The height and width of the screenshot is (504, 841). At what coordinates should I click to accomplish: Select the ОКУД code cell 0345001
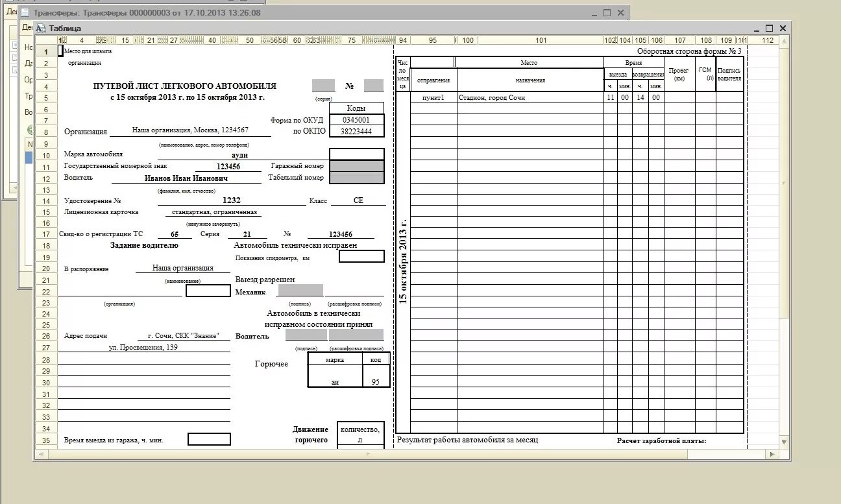coord(356,120)
